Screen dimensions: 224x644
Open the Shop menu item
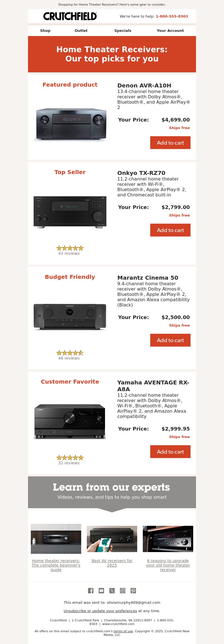pyautogui.click(x=45, y=31)
